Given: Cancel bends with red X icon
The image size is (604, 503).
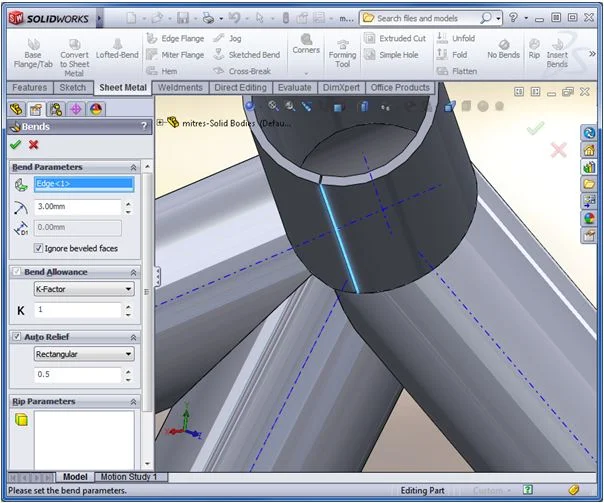Looking at the screenshot, I should tap(34, 145).
